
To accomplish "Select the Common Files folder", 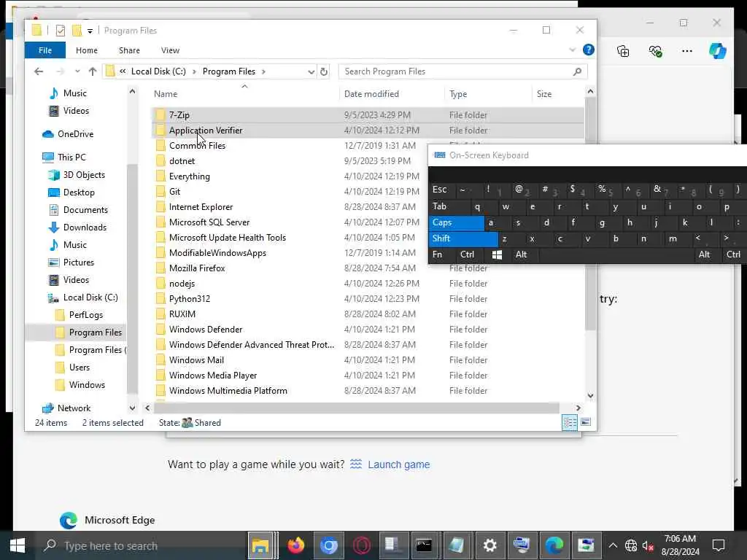I will point(197,146).
